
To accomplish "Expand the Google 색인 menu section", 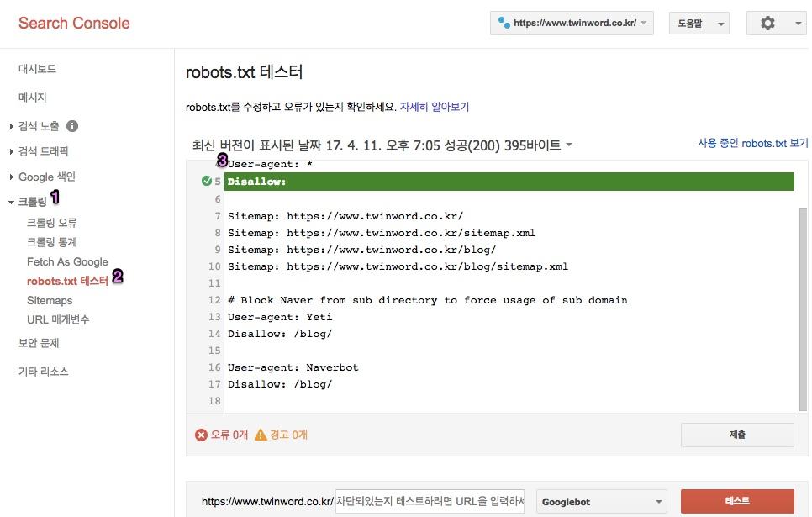I will point(12,177).
